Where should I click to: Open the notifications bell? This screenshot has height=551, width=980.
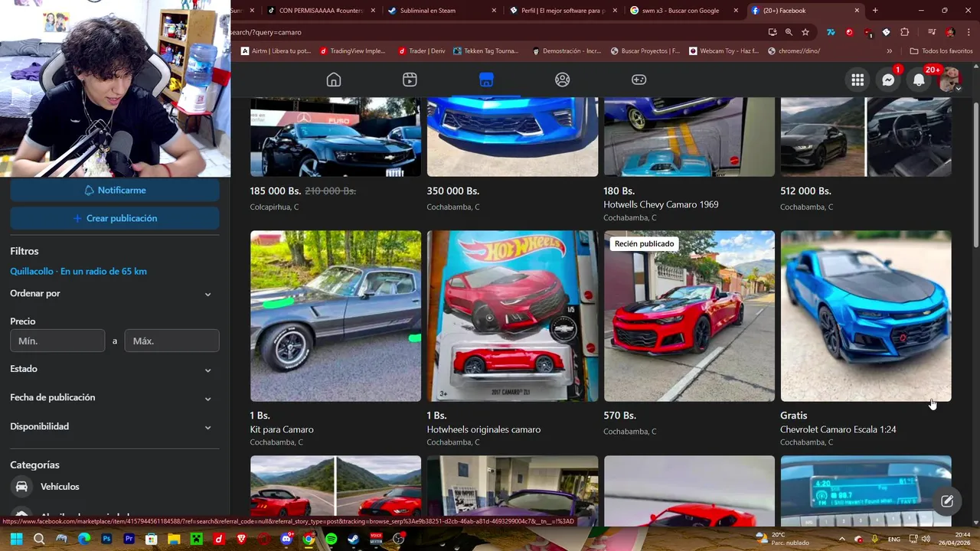click(x=919, y=80)
